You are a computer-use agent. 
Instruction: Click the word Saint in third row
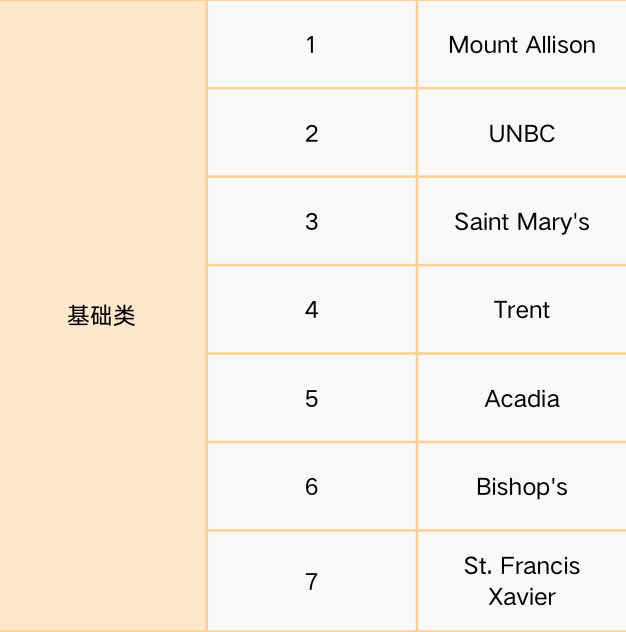point(482,221)
